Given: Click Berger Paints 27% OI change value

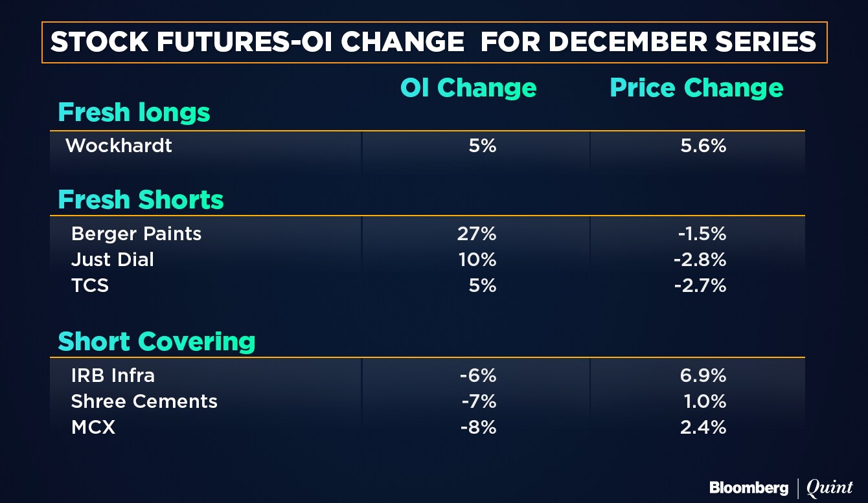Looking at the screenshot, I should click(477, 234).
